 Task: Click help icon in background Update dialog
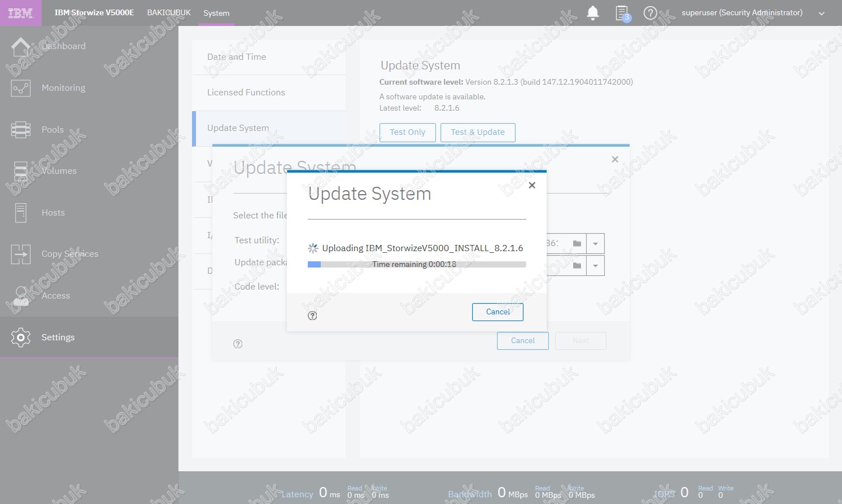238,344
